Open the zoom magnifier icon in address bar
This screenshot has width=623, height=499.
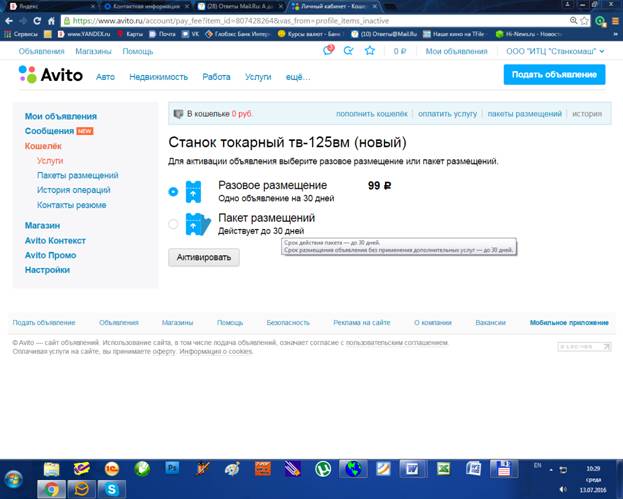[573, 21]
